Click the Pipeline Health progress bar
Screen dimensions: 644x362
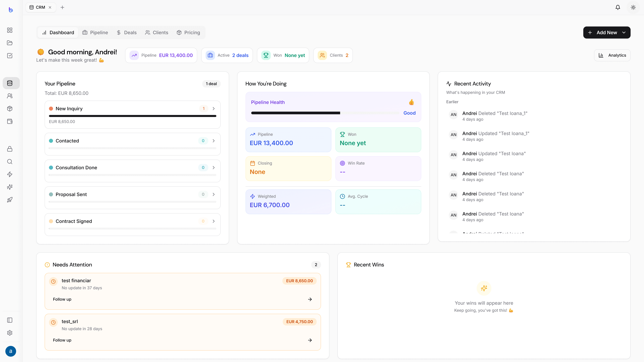click(325, 113)
